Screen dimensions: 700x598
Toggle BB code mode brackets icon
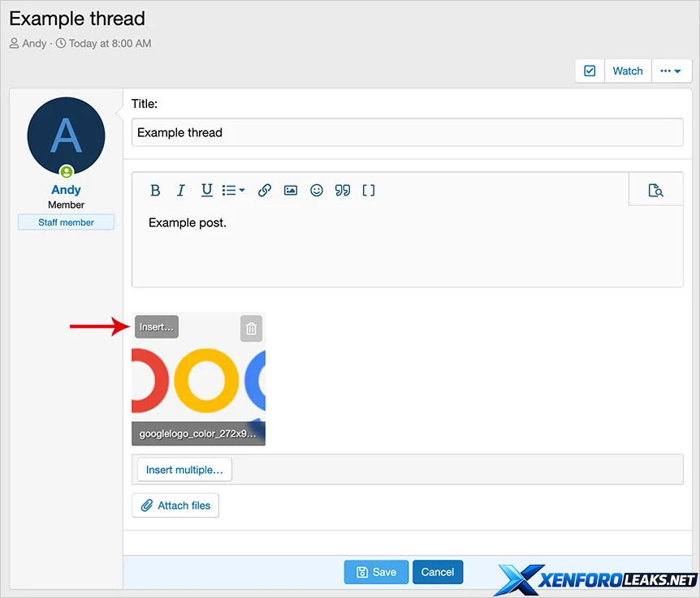tap(369, 191)
